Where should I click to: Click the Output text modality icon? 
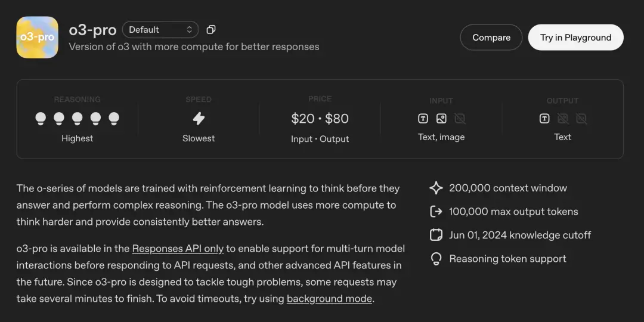click(544, 119)
